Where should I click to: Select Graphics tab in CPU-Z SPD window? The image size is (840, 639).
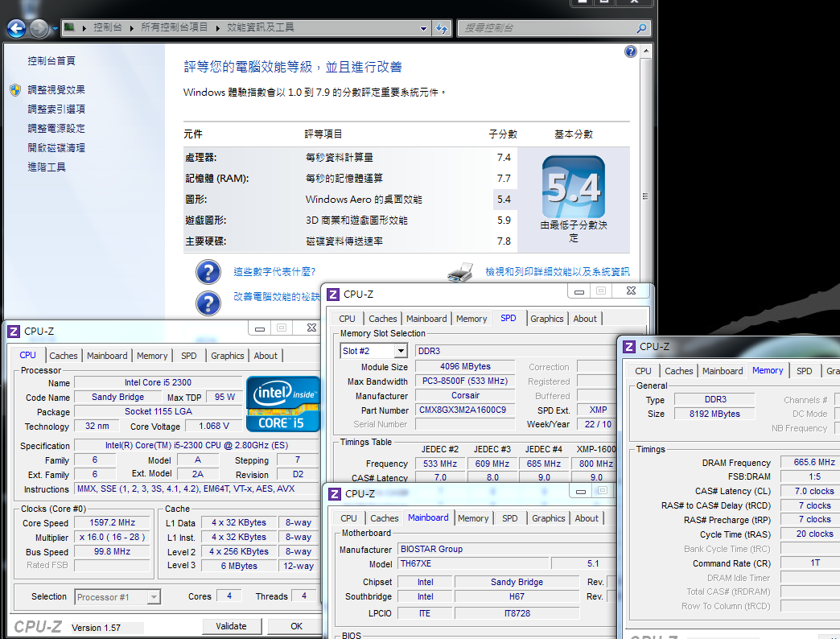pos(547,319)
